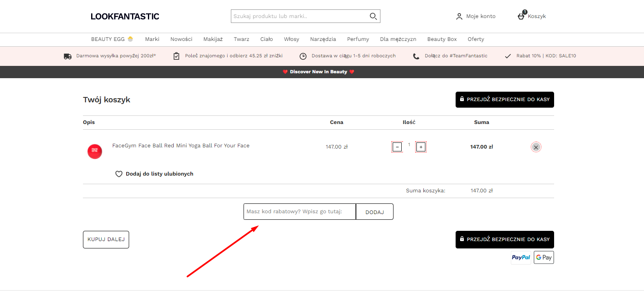The width and height of the screenshot is (644, 291).
Task: Remove FaceGym item with X icon
Action: tap(536, 147)
